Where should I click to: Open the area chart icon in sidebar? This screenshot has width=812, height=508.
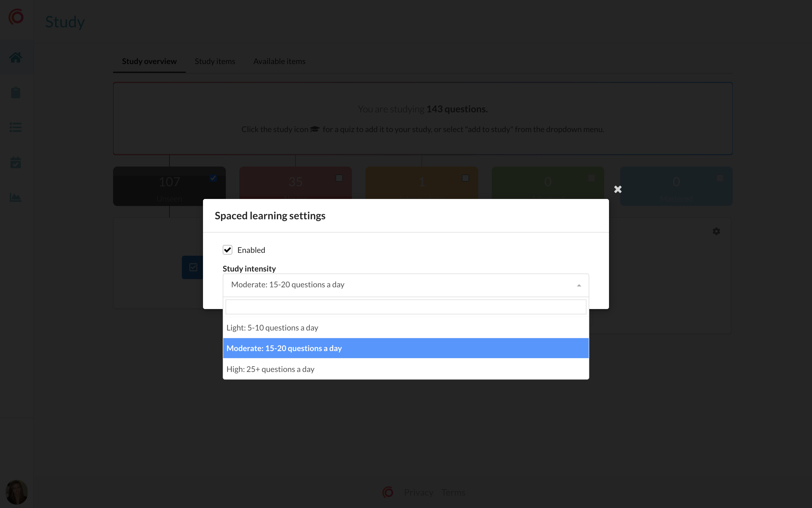16,197
